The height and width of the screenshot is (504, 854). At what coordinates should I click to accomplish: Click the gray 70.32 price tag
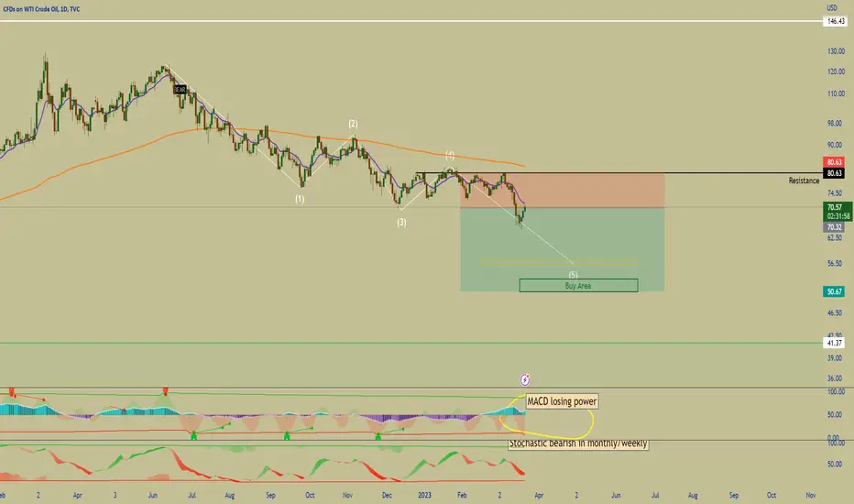coord(834,226)
